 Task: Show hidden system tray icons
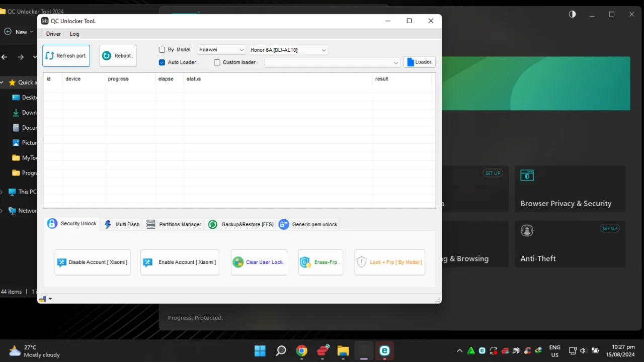459,351
